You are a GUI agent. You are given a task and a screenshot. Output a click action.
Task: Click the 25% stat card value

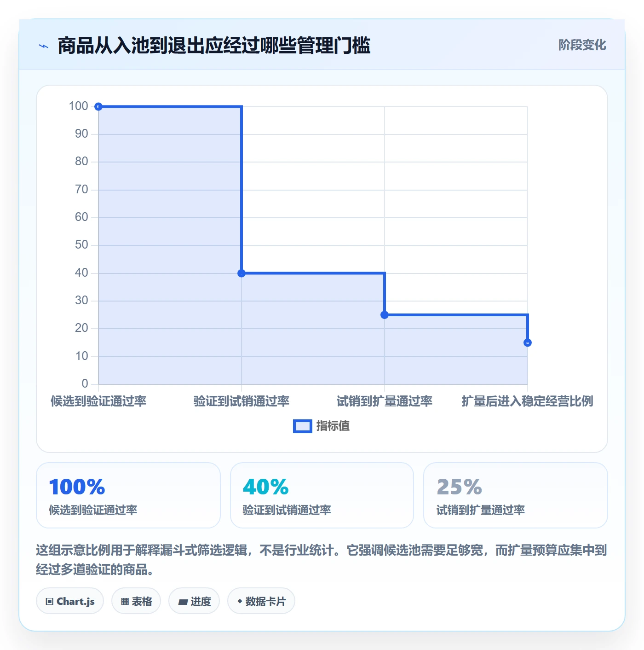coord(460,487)
